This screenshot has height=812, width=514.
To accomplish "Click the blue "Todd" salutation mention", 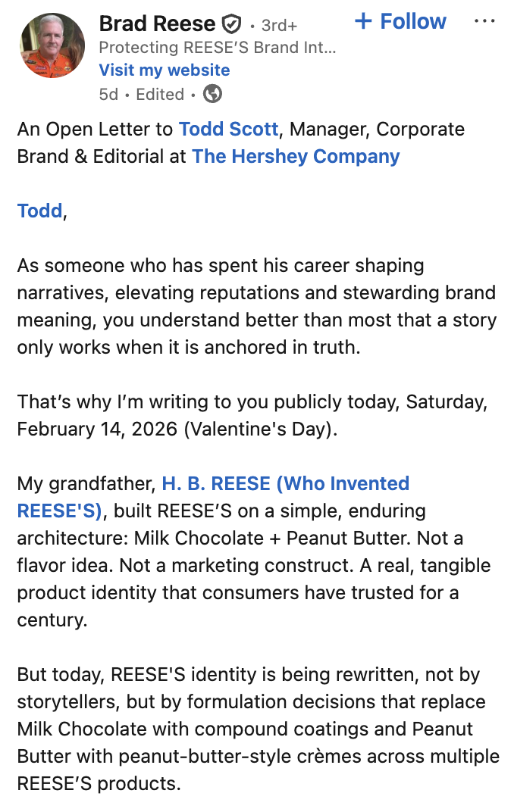I will point(39,211).
